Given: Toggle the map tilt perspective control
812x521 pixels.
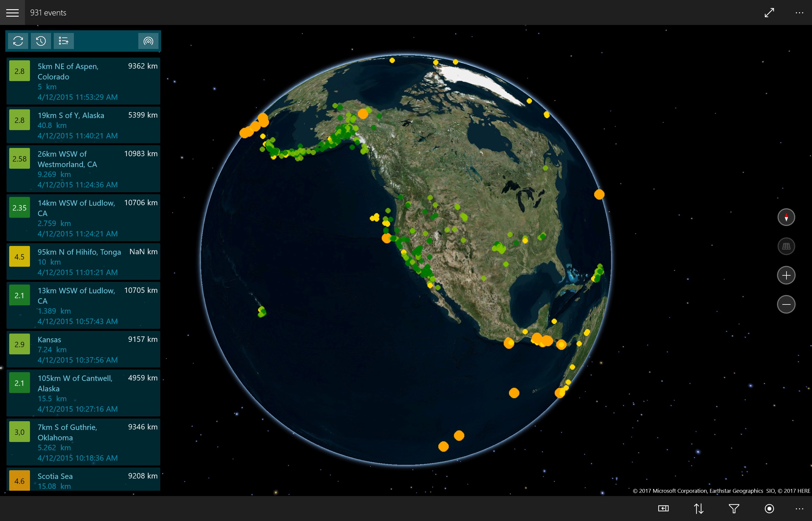Looking at the screenshot, I should coord(786,246).
